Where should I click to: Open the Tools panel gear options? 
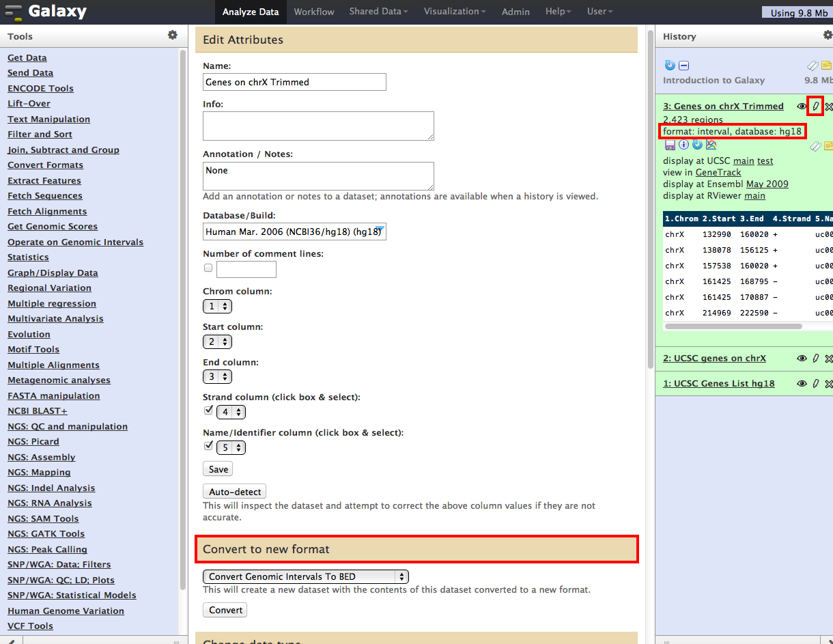click(x=173, y=35)
